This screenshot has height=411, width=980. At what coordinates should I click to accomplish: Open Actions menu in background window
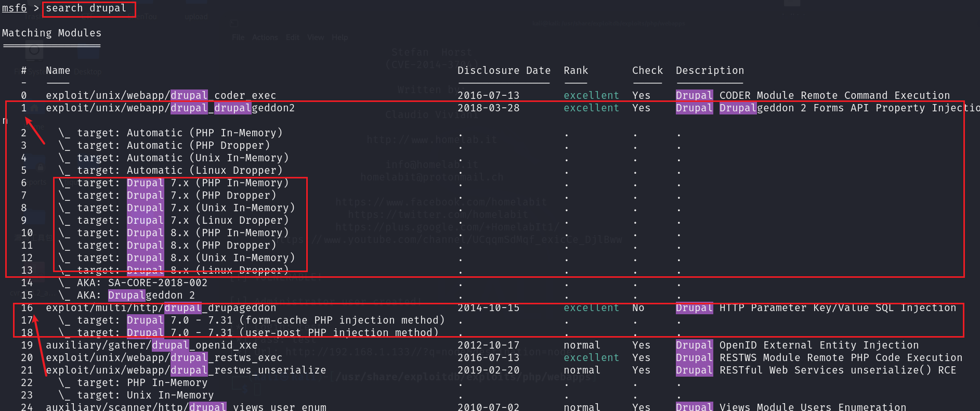[x=265, y=37]
